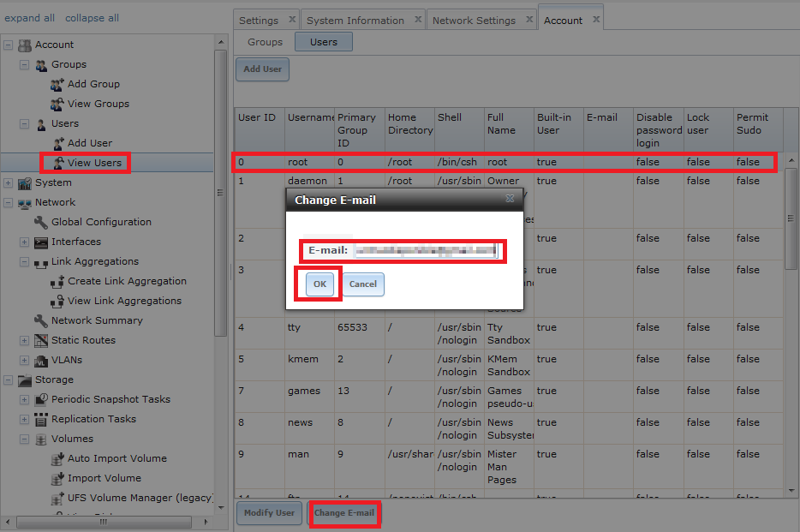
Task: Open the Groups sub-tab
Action: click(265, 42)
